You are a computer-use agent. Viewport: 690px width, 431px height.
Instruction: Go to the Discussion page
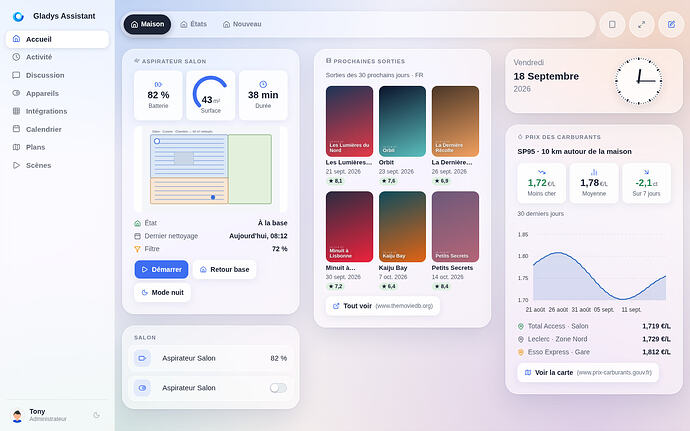pos(57,75)
